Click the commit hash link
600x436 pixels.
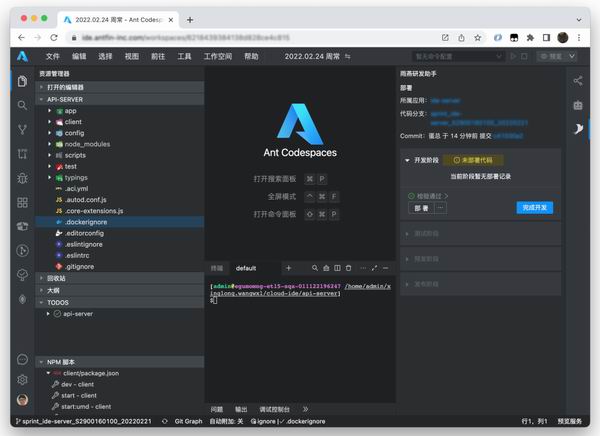point(508,136)
